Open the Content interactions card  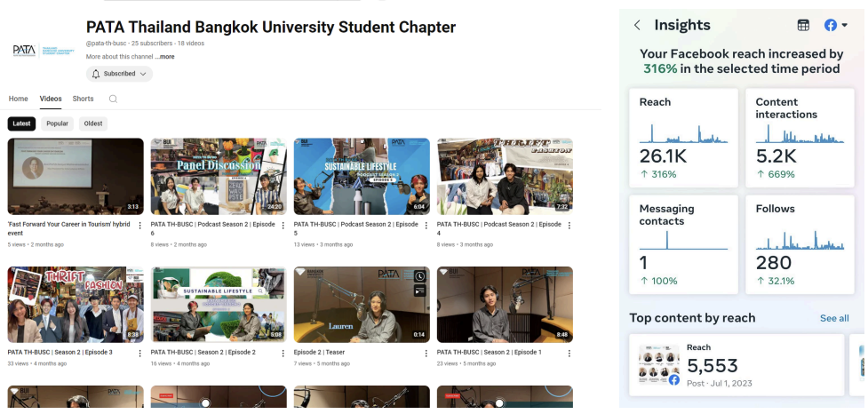[x=800, y=138]
